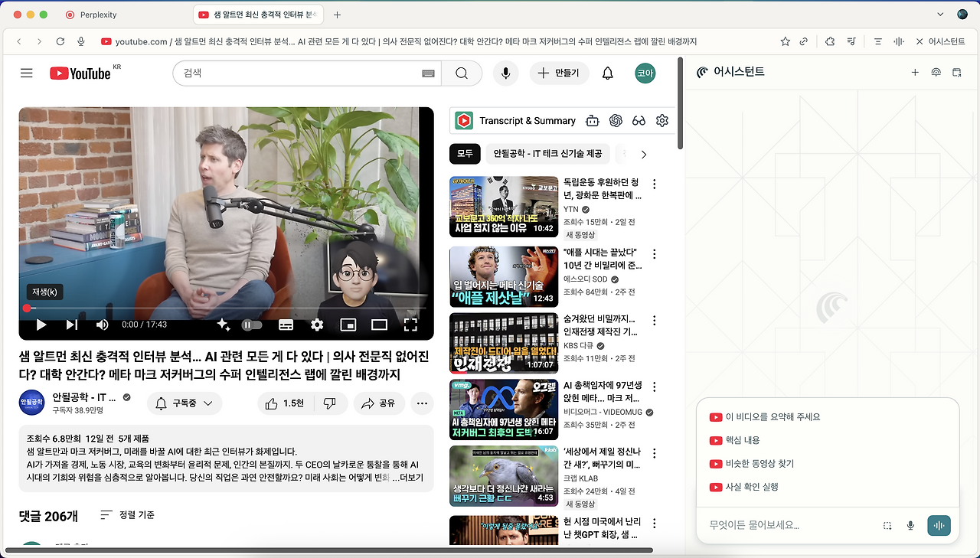980x558 pixels.
Task: Select the 안될공학 - IT 테크 신기술 제공 chip
Action: click(547, 154)
